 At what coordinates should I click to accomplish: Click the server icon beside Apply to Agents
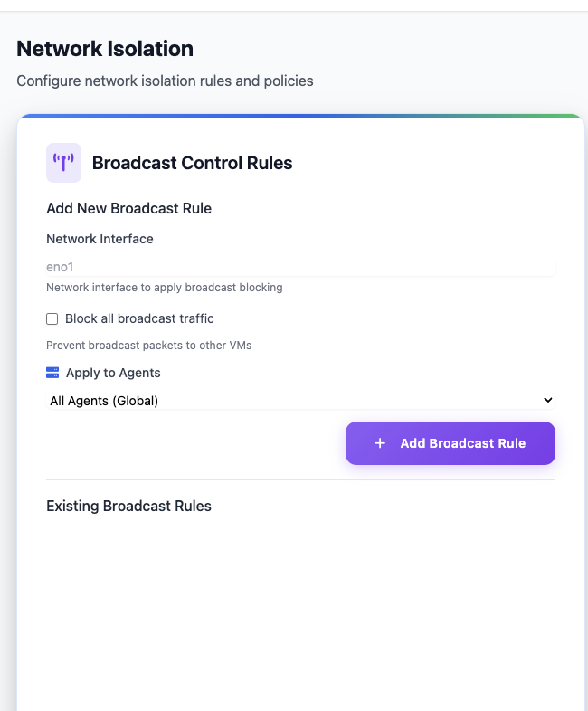(x=52, y=373)
